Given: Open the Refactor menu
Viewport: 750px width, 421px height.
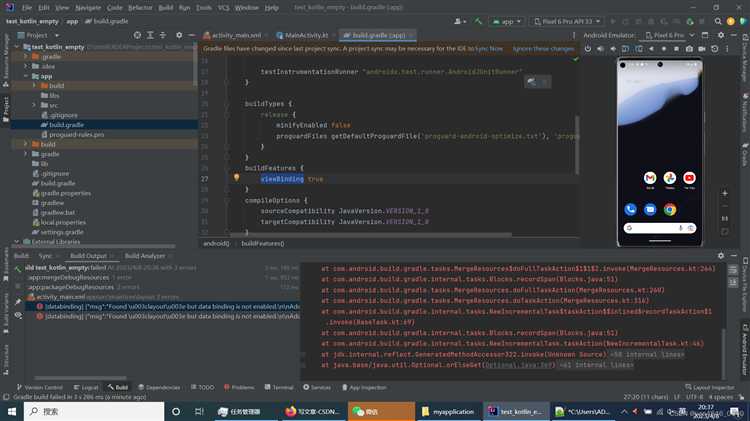Looking at the screenshot, I should click(140, 8).
